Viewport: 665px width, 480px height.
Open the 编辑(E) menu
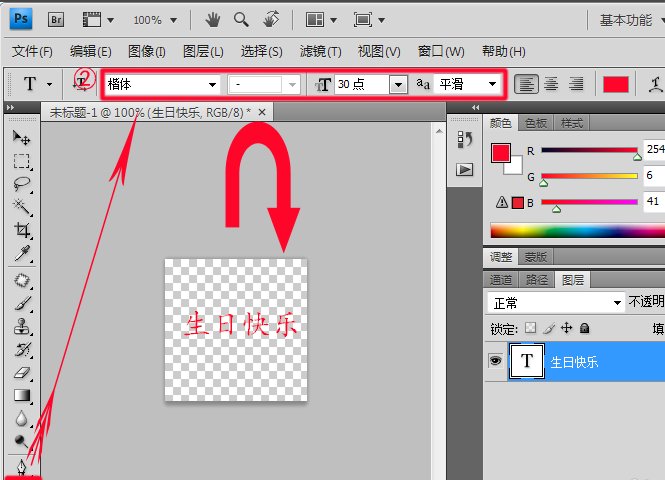click(91, 51)
